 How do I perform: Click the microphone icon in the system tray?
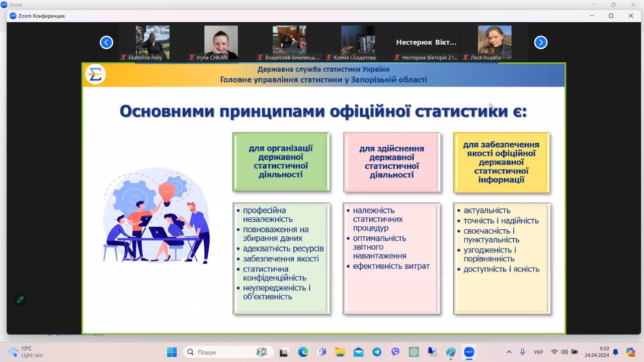523,352
